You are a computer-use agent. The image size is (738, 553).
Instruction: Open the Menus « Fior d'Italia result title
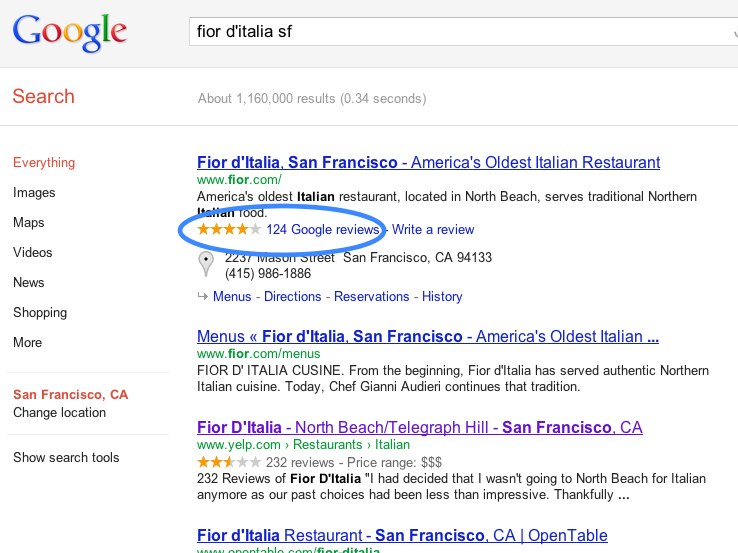tap(428, 337)
